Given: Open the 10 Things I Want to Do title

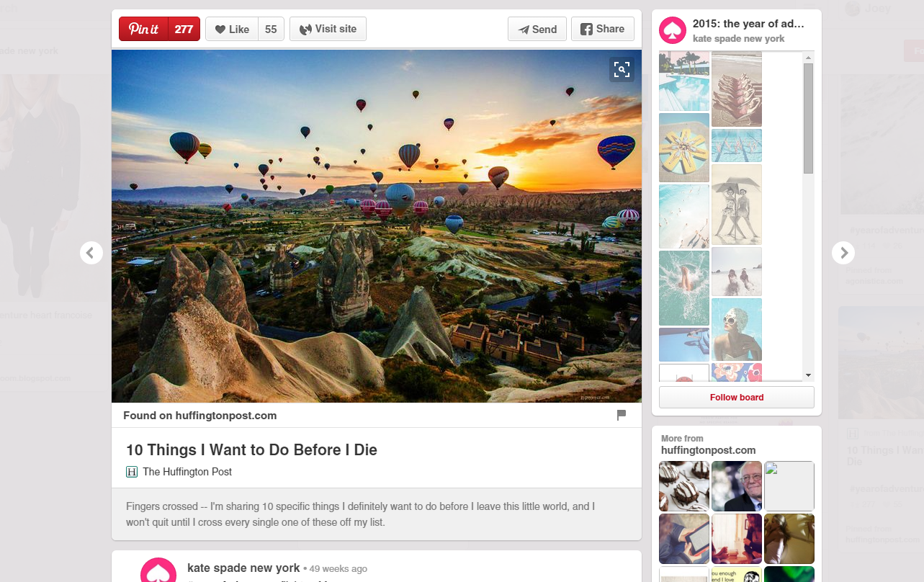Looking at the screenshot, I should [x=251, y=450].
